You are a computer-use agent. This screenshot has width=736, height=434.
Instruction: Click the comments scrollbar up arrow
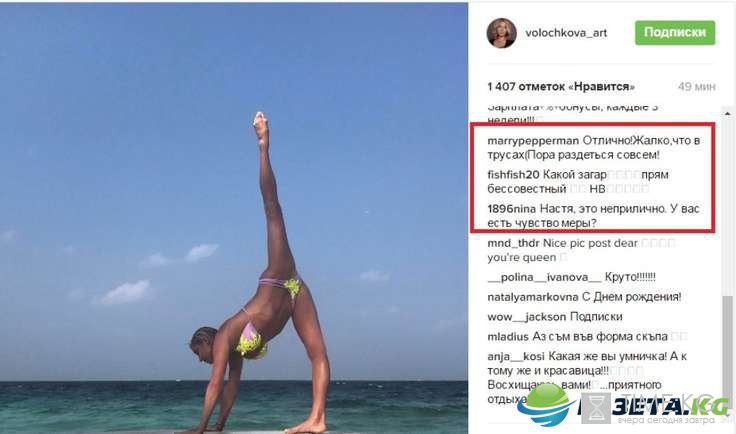tap(727, 114)
